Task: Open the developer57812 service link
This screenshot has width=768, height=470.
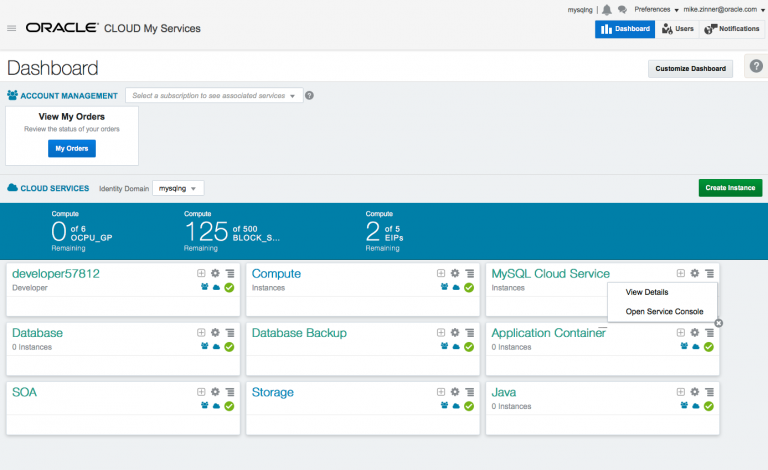Action: pos(56,274)
